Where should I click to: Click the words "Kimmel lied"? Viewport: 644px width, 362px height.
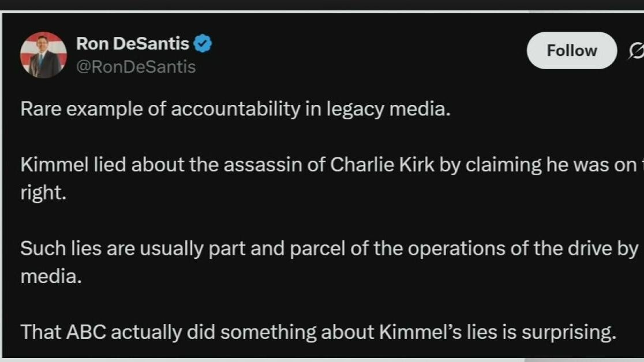73,165
